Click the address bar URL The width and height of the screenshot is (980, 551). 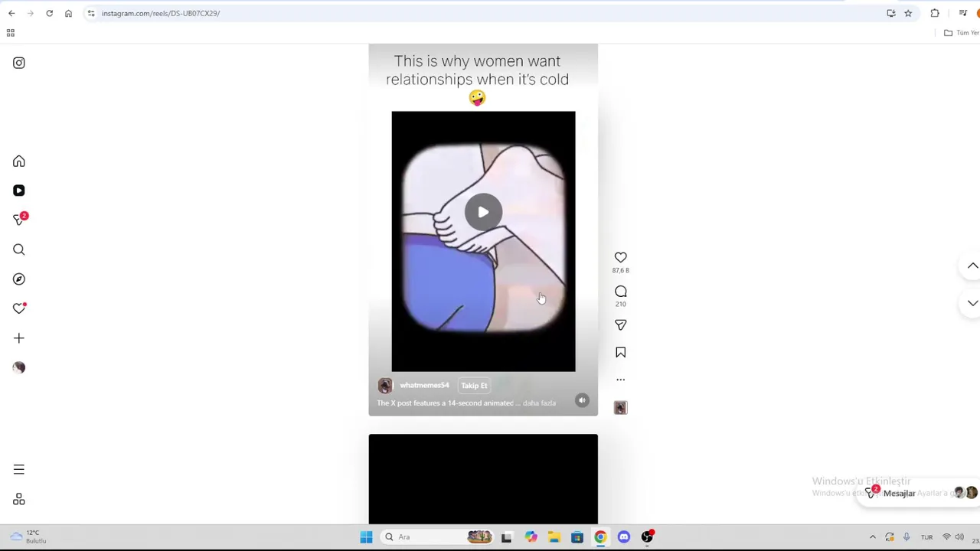161,13
